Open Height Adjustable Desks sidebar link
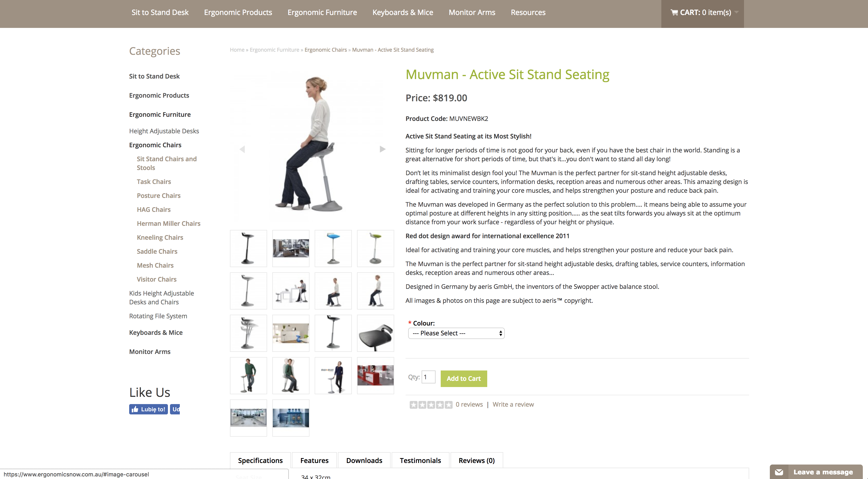This screenshot has width=868, height=479. (164, 131)
